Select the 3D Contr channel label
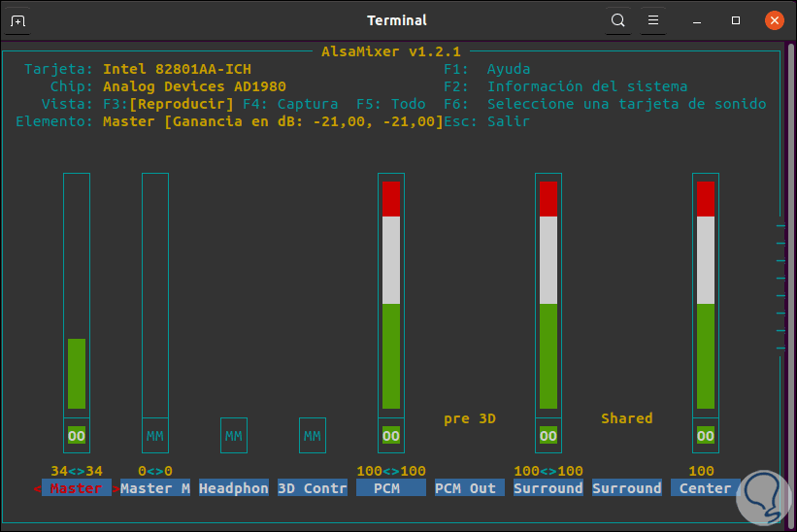The height and width of the screenshot is (532, 797). pyautogui.click(x=312, y=488)
